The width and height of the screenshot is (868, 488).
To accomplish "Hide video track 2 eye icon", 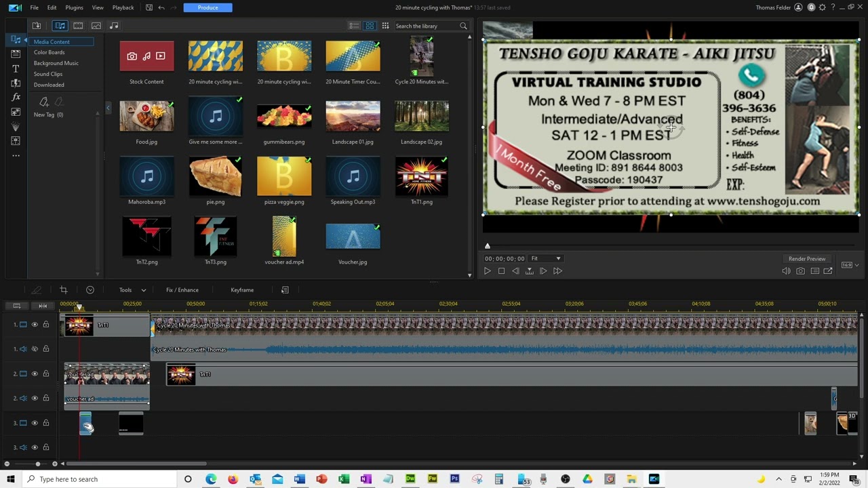I will tap(35, 373).
